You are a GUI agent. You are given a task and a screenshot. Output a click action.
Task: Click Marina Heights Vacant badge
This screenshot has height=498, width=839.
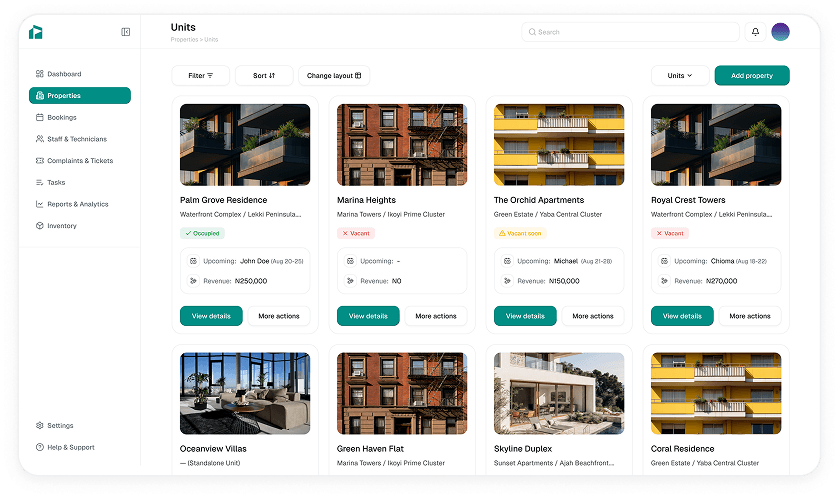coord(356,233)
